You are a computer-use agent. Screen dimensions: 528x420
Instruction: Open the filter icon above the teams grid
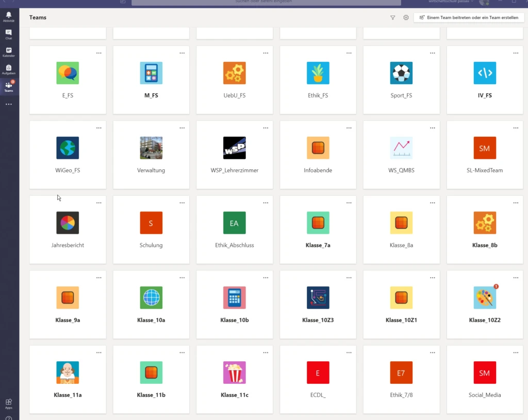point(392,17)
